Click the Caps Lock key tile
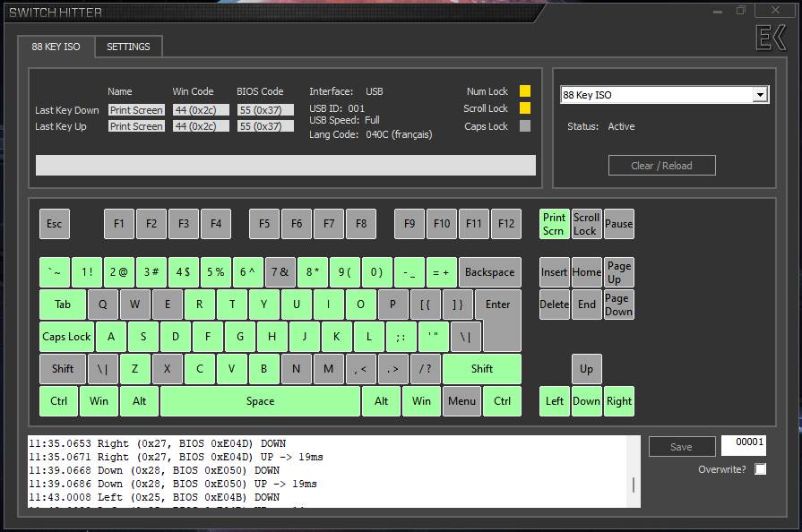Viewport: 802px width, 532px height. coord(66,337)
